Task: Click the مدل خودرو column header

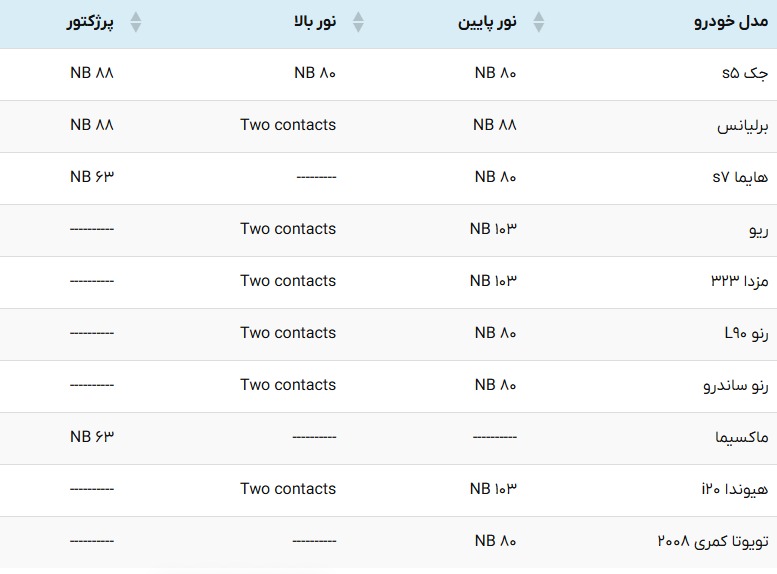Action: [731, 22]
